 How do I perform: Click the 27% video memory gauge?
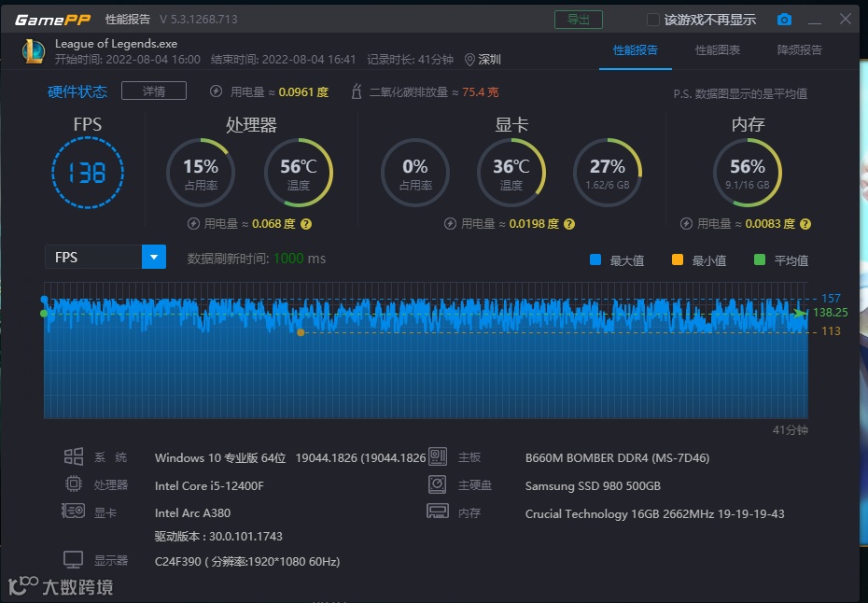pos(608,173)
